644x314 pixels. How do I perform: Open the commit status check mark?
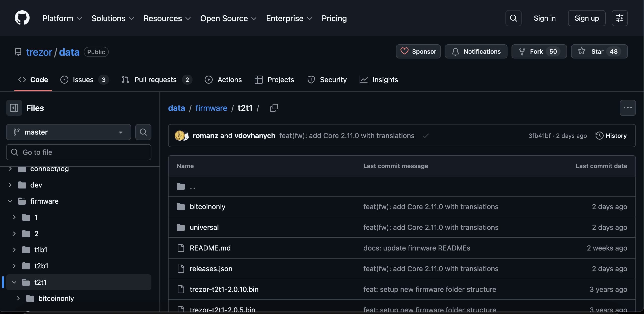click(425, 136)
